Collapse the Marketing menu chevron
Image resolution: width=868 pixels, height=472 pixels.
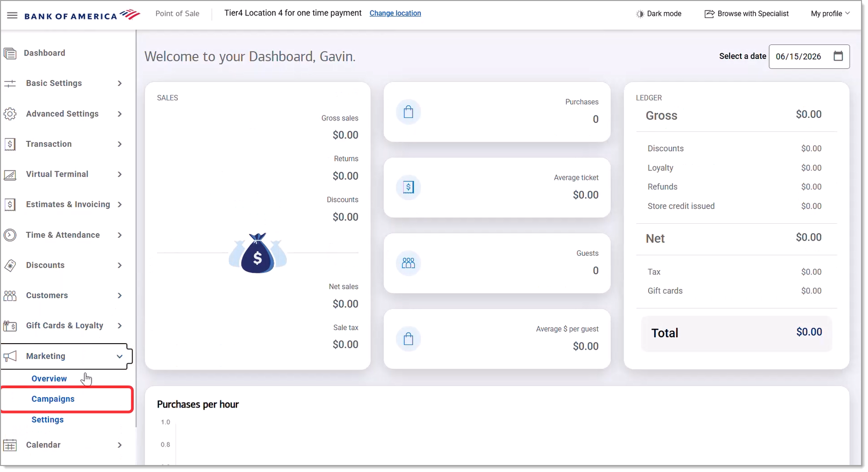[119, 357]
